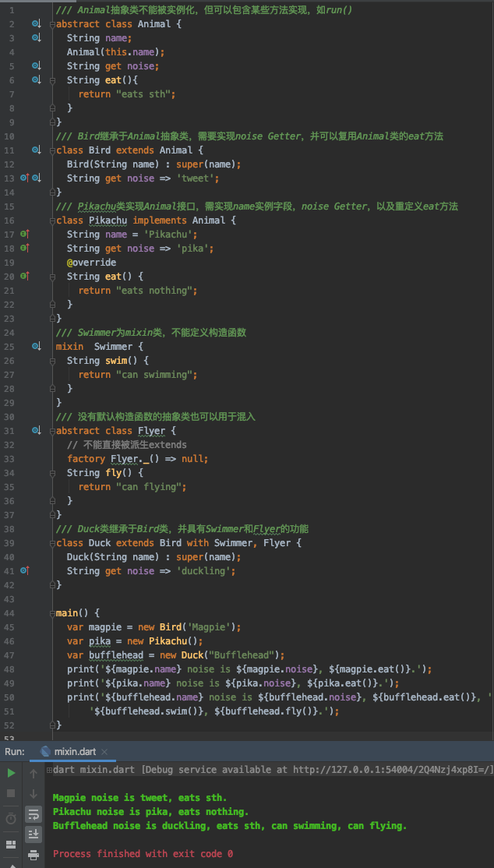Rerun mixin.dart with green play button
This screenshot has height=868, width=494.
(11, 773)
